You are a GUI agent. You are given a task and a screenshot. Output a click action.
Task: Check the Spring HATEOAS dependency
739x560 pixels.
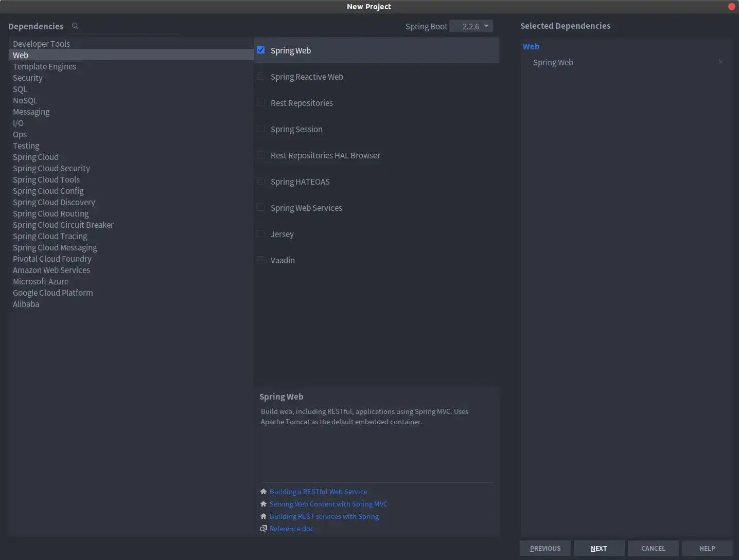(x=261, y=182)
